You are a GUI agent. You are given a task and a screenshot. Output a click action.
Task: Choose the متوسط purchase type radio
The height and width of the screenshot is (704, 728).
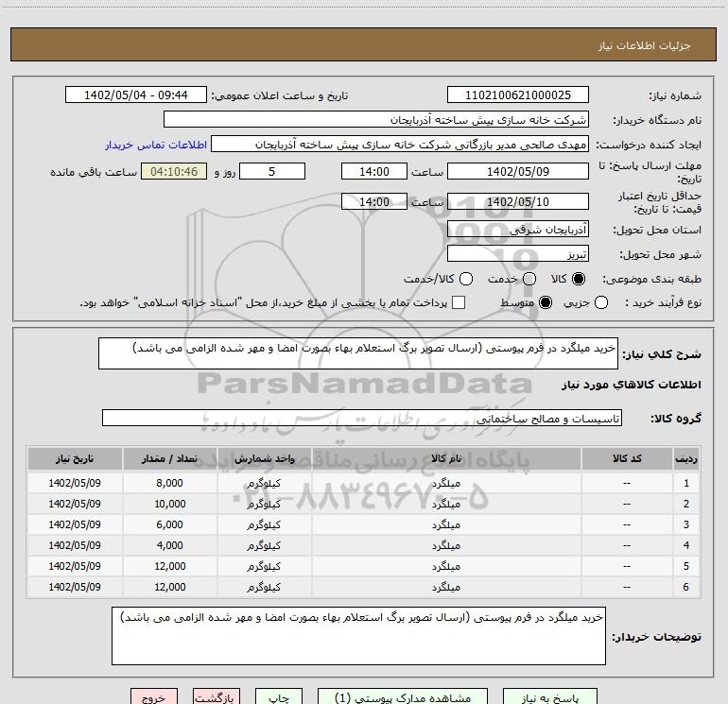pyautogui.click(x=546, y=302)
